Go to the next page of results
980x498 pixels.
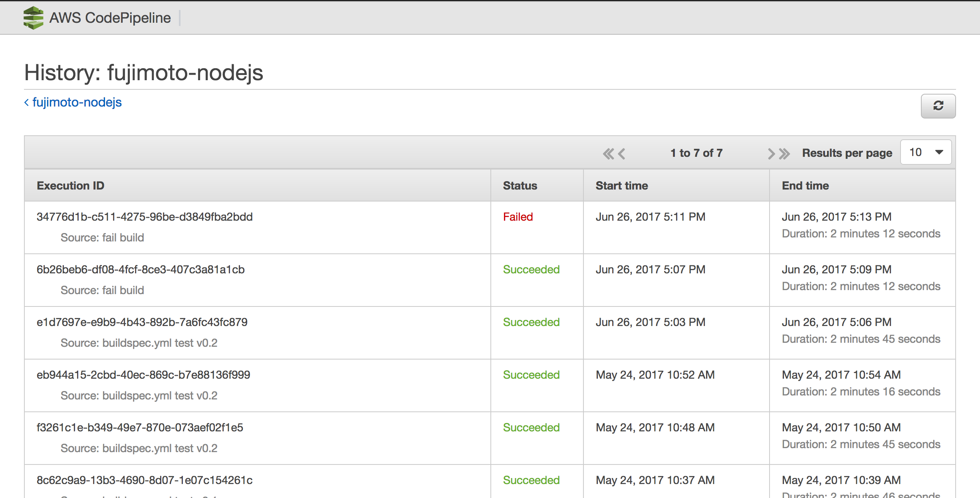[x=771, y=154]
